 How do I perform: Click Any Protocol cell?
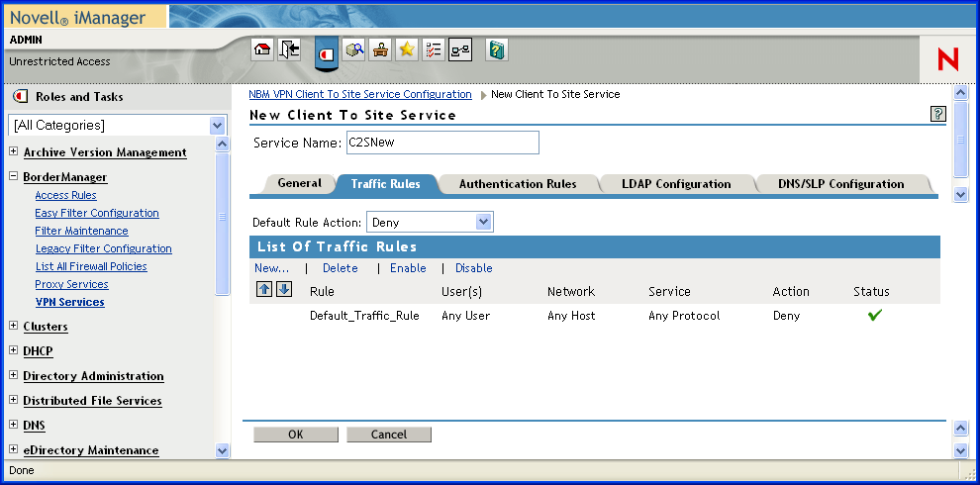tap(684, 316)
